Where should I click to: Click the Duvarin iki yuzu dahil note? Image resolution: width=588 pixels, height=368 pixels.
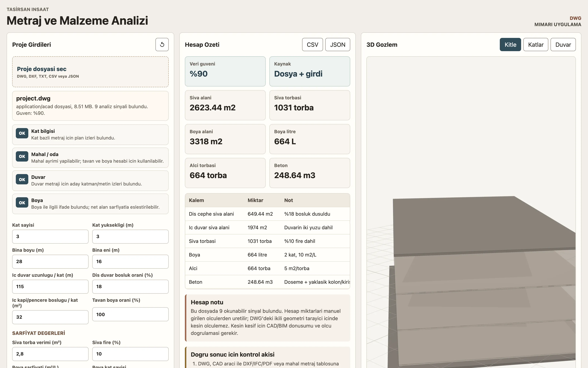(x=308, y=228)
